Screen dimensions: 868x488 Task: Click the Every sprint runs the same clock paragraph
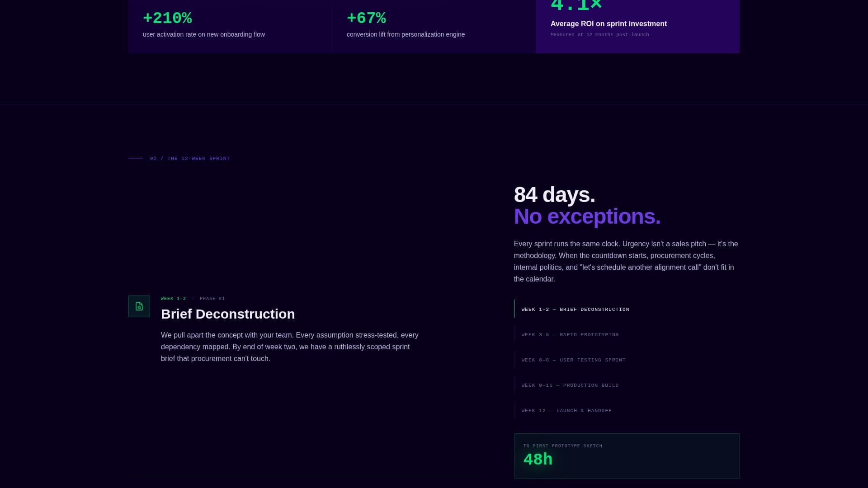point(626,261)
